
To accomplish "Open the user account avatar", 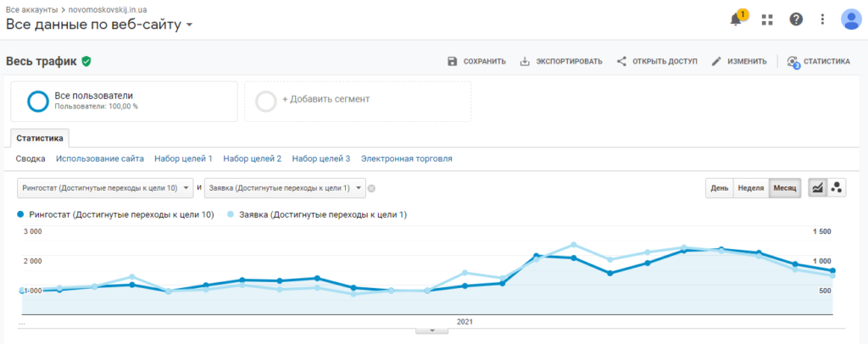I will click(x=850, y=19).
